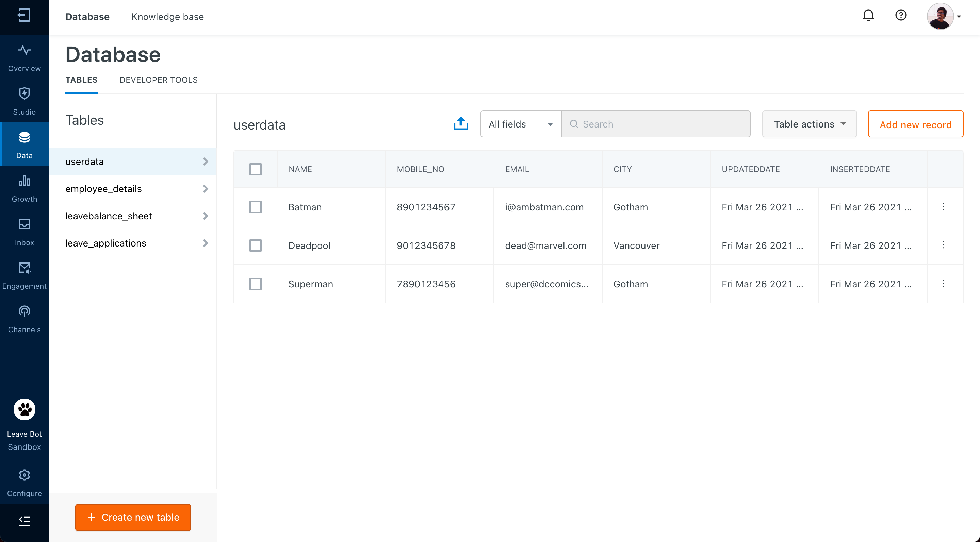Screen dimensions: 980x542
Task: Open row options for Batman
Action: (943, 207)
